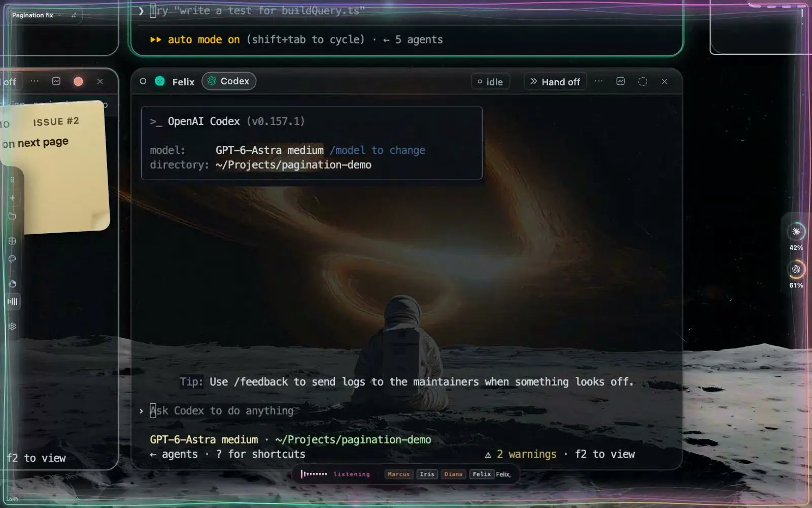Click Felix's green avatar icon

[160, 81]
